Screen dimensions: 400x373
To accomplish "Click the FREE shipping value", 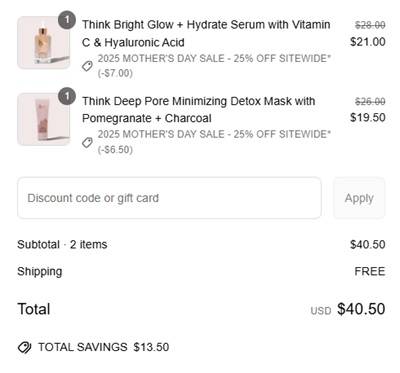I will click(x=370, y=271).
